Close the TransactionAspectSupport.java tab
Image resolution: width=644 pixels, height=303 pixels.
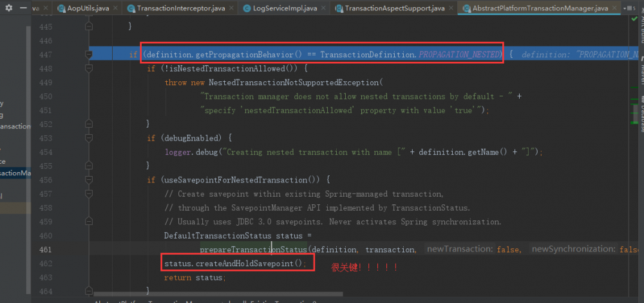(451, 8)
